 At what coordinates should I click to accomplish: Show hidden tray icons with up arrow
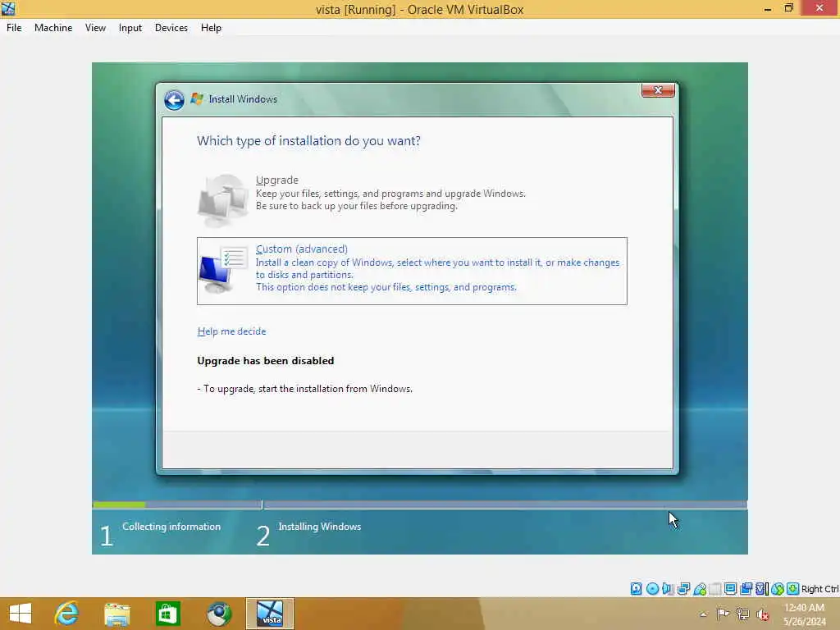(703, 614)
